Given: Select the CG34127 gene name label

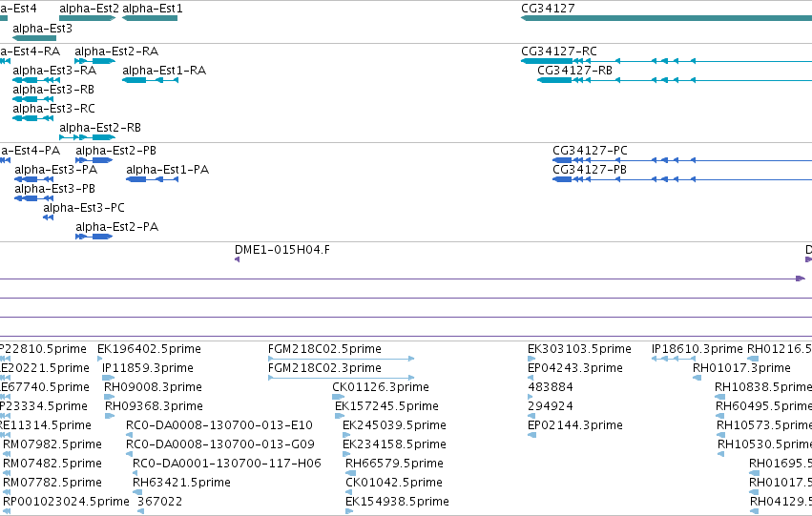Looking at the screenshot, I should tap(548, 9).
